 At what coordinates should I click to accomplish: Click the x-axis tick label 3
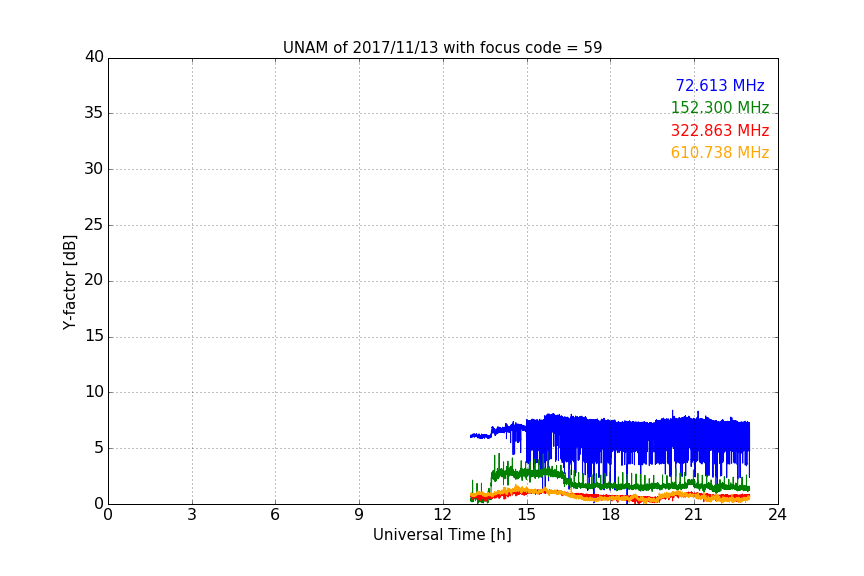click(192, 515)
